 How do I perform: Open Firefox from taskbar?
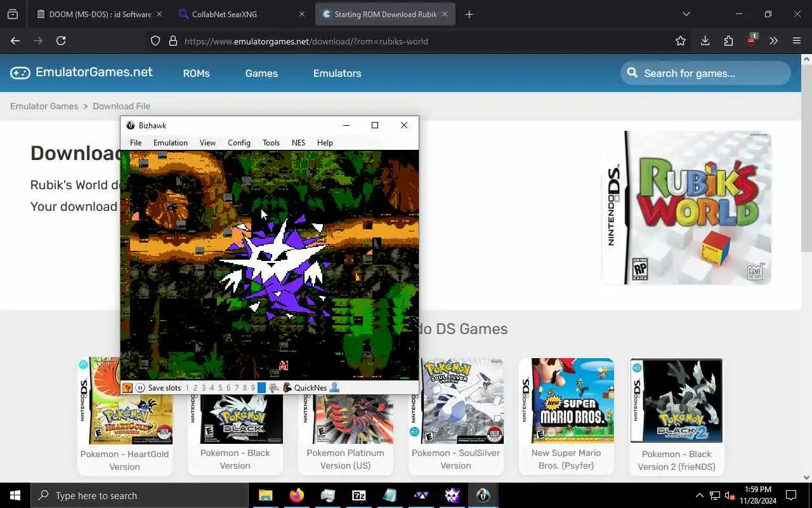[x=297, y=495]
